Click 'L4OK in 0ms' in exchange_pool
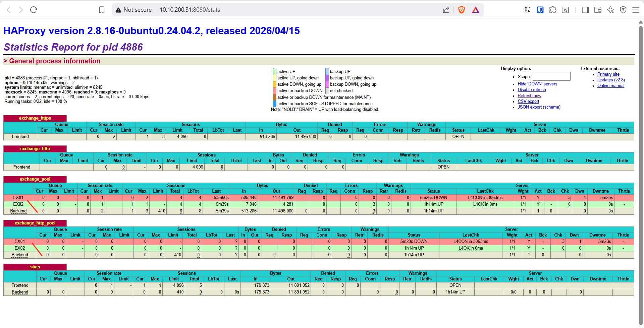 (x=485, y=204)
